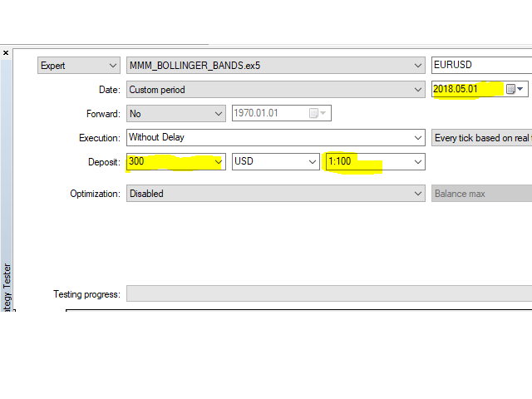
Task: Open the Every tick based on real ticks dropdown
Action: pos(482,138)
